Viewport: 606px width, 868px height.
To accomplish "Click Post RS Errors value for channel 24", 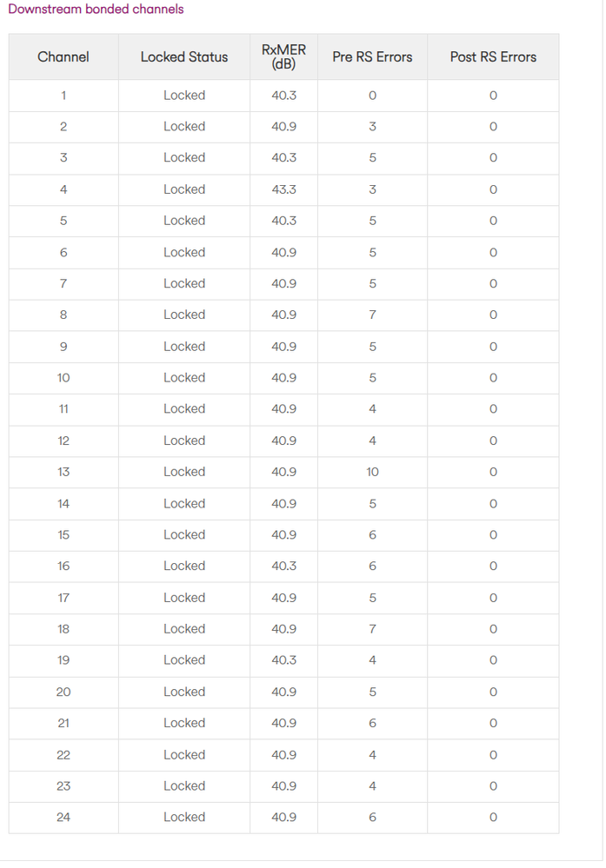I will coord(493,817).
